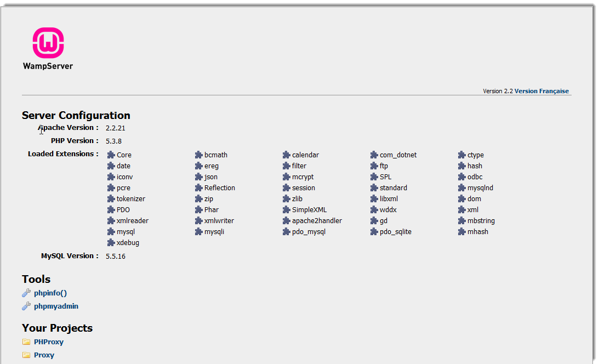
Task: Click the puzzle icon beside mysqli
Action: pyautogui.click(x=198, y=231)
